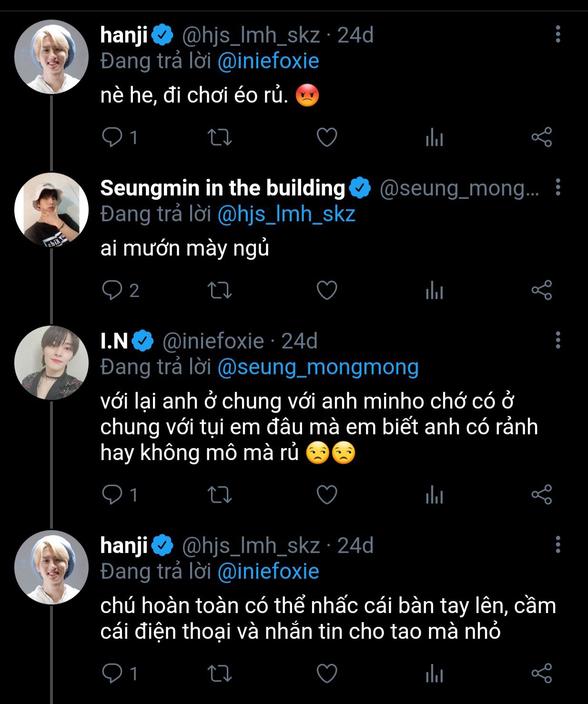Open reply thread on Seungmin's tweet
Viewport: 588px width, 704px height.
(112, 290)
